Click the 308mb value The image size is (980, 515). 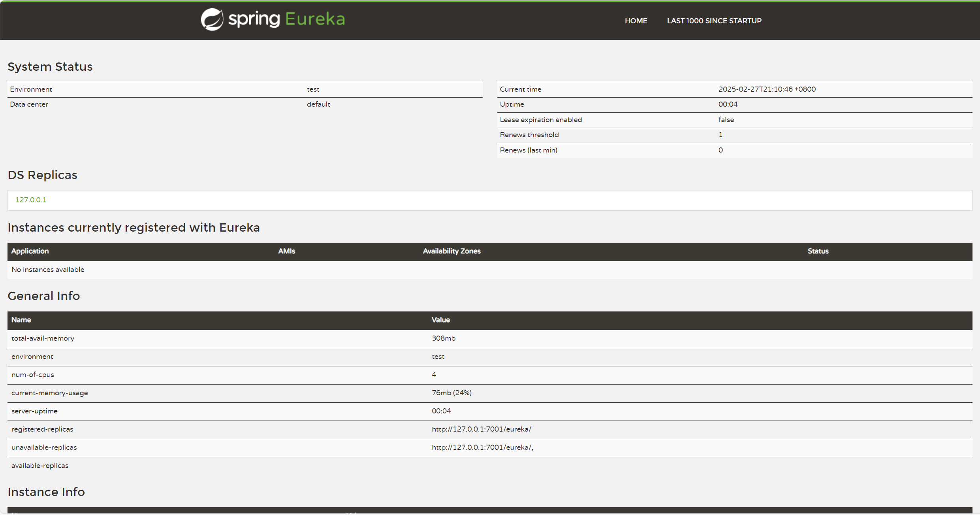click(x=443, y=339)
